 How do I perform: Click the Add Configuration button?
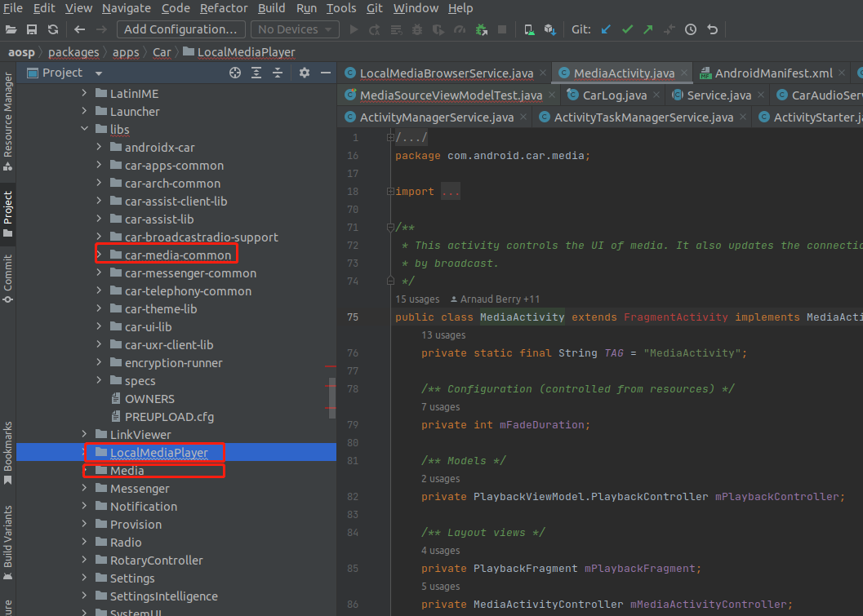pyautogui.click(x=180, y=29)
